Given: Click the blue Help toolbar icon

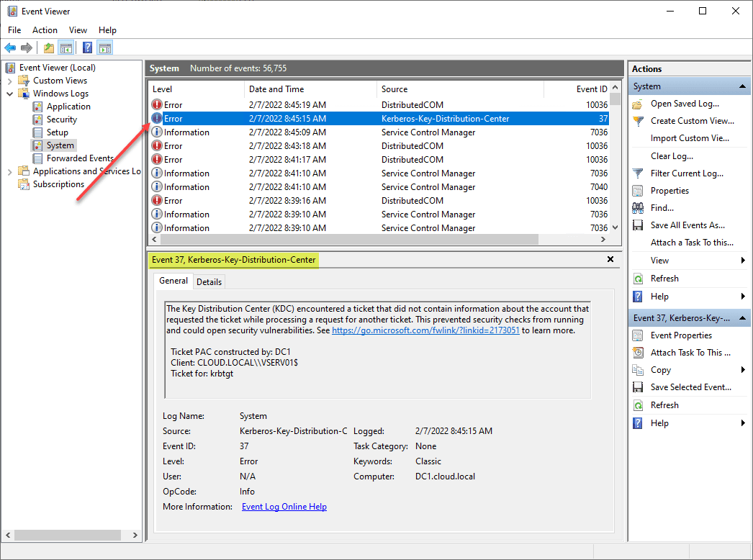Looking at the screenshot, I should (87, 48).
